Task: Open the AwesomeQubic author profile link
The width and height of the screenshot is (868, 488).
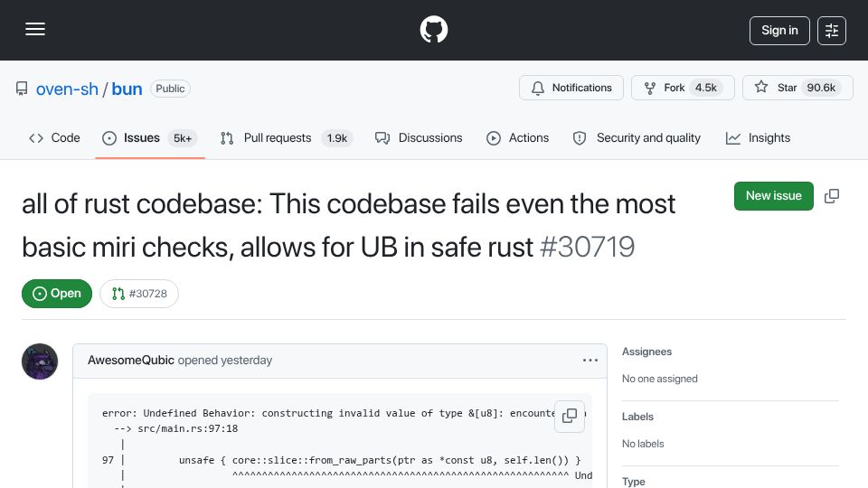Action: pyautogui.click(x=130, y=361)
